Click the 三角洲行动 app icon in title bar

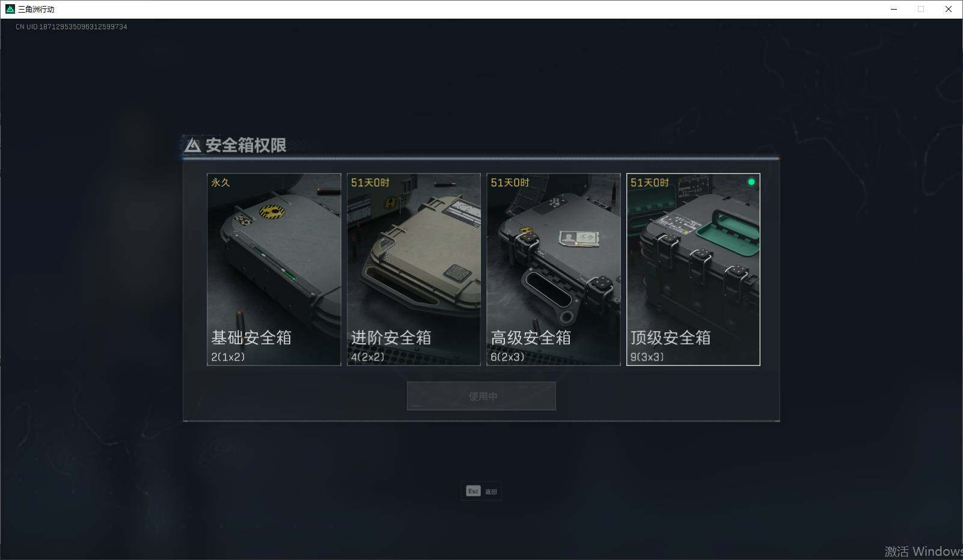click(10, 9)
